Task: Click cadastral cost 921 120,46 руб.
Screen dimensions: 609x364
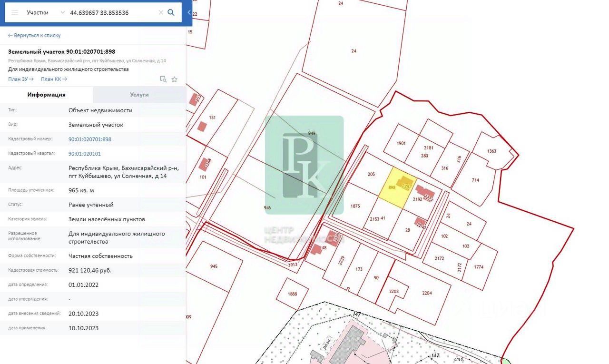Action: point(90,270)
